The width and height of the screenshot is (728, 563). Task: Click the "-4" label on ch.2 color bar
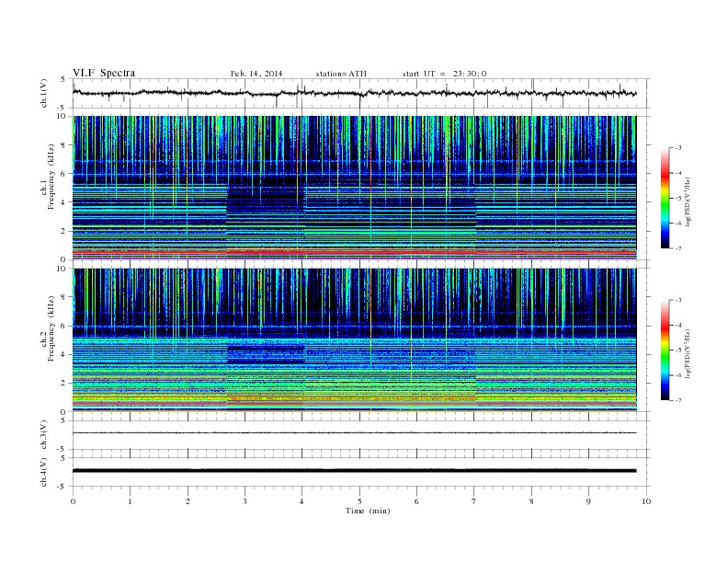pyautogui.click(x=678, y=325)
